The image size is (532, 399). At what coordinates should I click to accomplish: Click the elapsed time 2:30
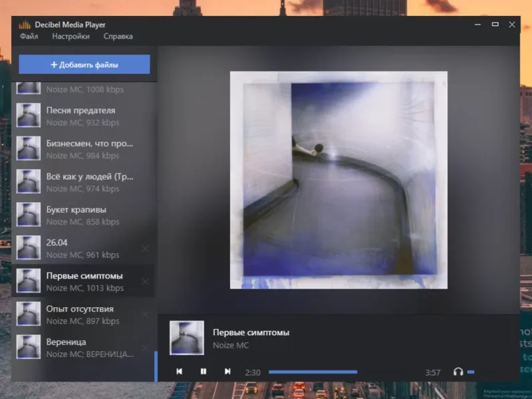point(253,372)
